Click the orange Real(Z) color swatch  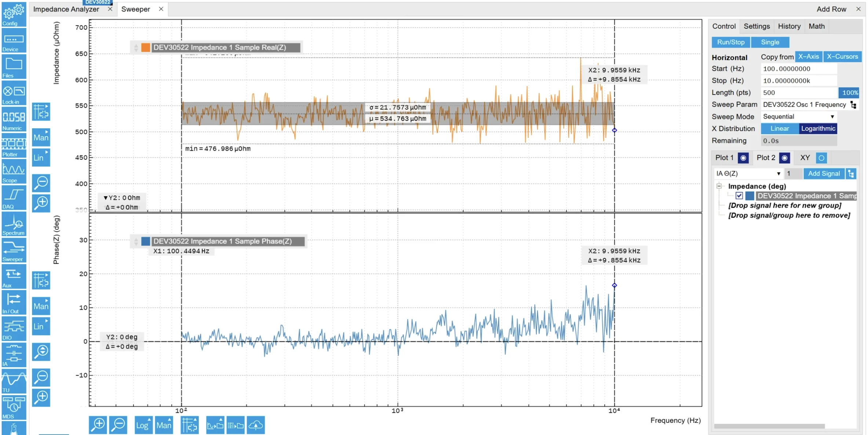point(146,48)
